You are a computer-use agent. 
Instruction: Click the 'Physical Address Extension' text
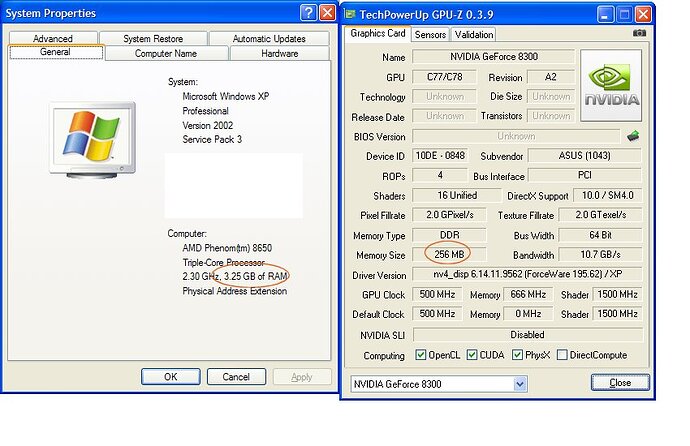235,291
